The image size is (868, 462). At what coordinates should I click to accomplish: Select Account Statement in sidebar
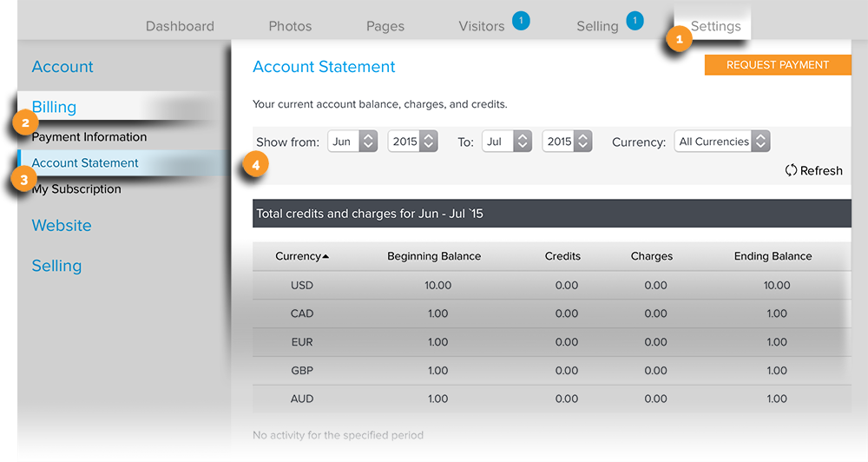[85, 163]
